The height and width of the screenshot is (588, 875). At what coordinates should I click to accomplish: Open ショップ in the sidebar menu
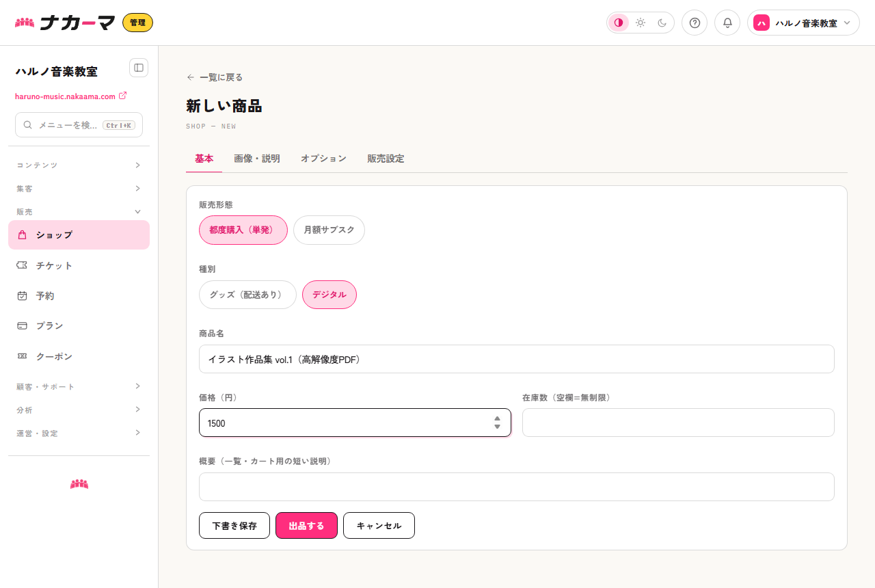click(x=79, y=235)
